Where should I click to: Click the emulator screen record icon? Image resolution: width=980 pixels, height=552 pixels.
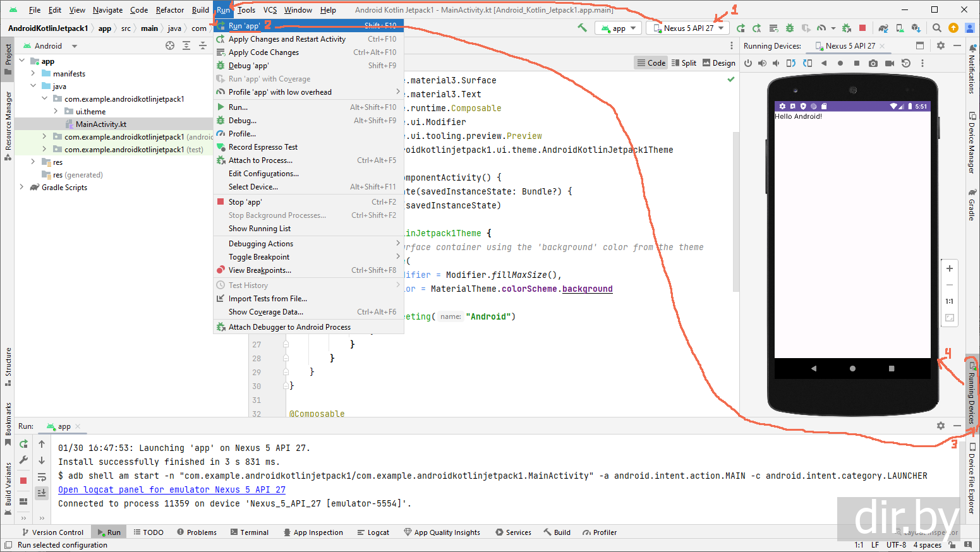pos(889,63)
